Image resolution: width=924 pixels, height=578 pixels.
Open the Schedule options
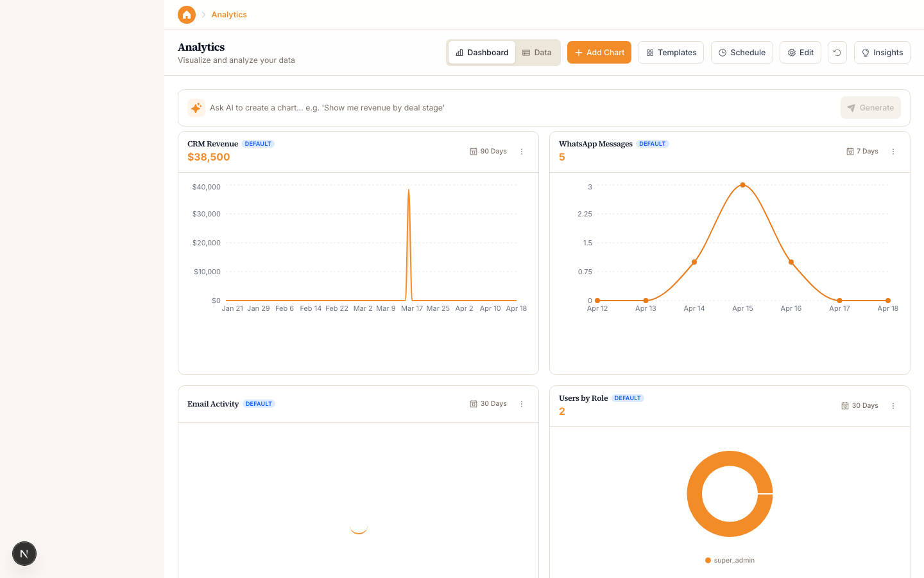742,52
